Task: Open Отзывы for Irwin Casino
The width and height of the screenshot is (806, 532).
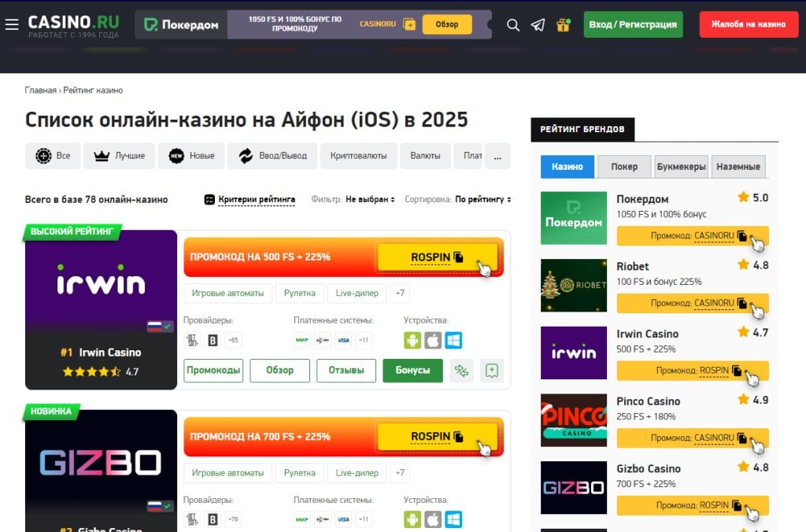Action: 346,371
